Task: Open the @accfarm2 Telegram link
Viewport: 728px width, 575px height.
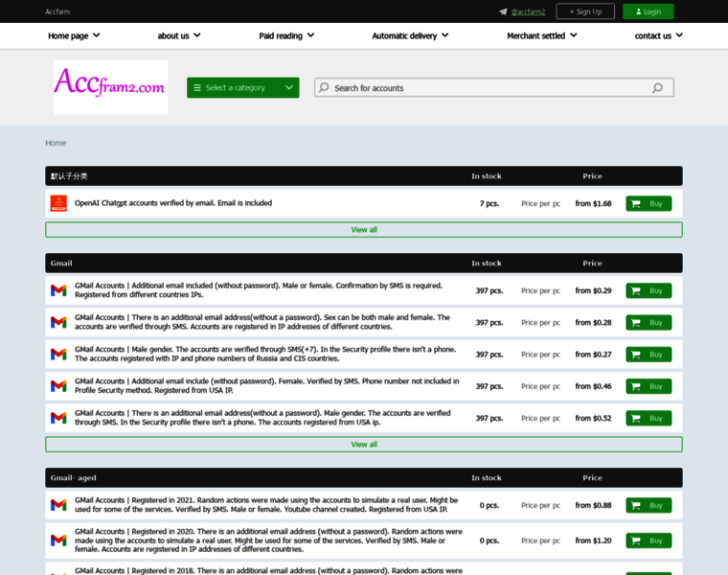Action: point(528,11)
